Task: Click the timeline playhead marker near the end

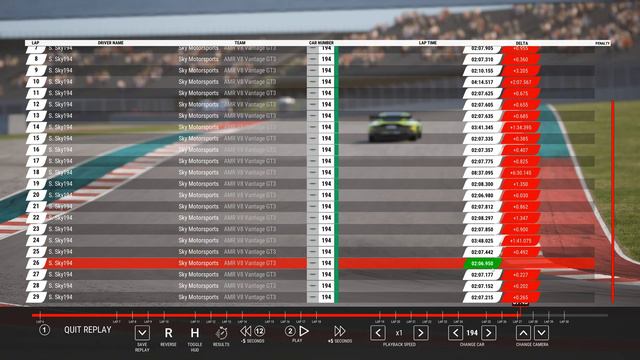Action: click(520, 309)
